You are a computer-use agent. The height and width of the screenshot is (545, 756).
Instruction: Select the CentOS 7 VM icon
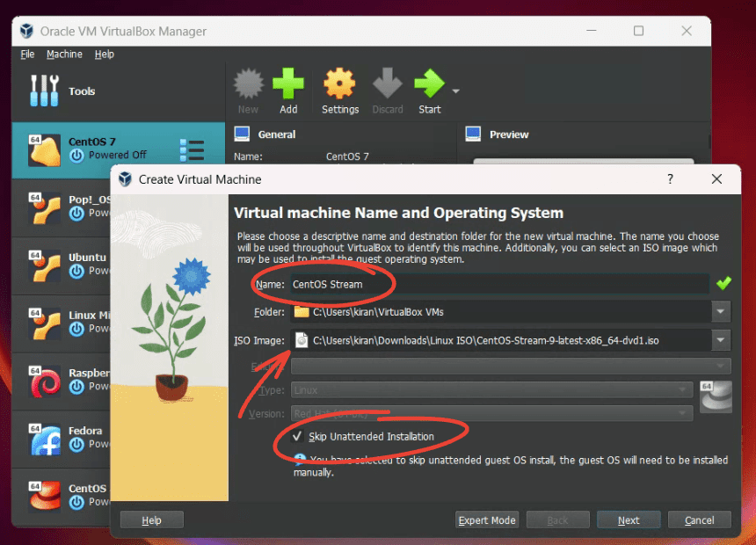pos(44,150)
